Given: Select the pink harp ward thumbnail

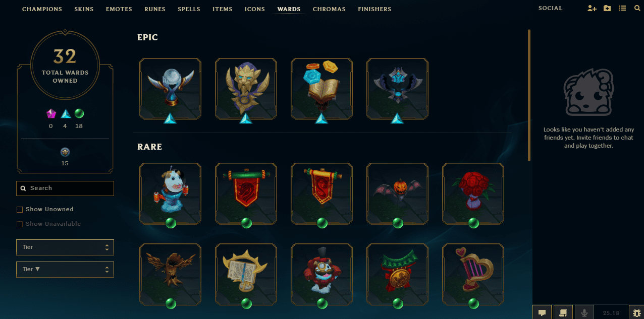Looking at the screenshot, I should click(x=473, y=275).
